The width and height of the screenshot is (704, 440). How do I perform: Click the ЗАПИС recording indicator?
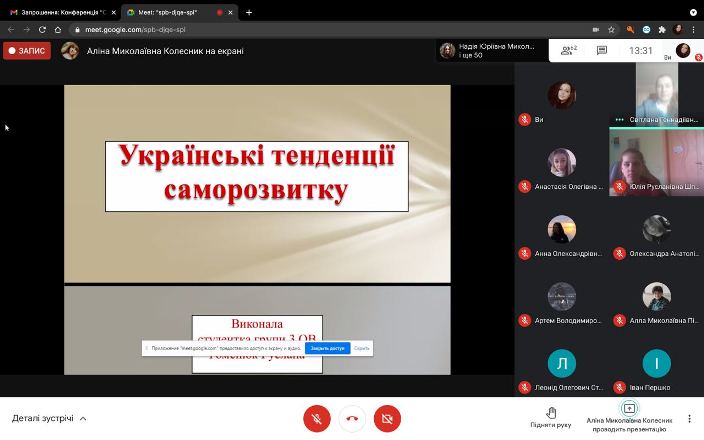(27, 51)
